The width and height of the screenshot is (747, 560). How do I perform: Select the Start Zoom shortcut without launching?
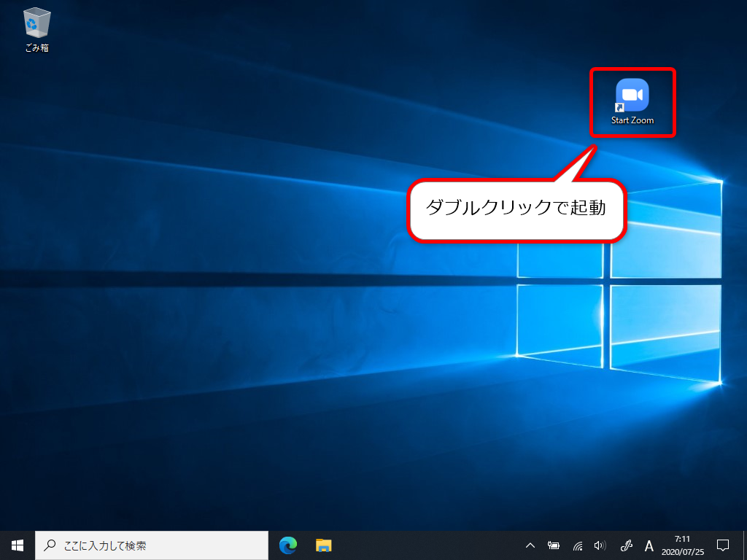[632, 95]
